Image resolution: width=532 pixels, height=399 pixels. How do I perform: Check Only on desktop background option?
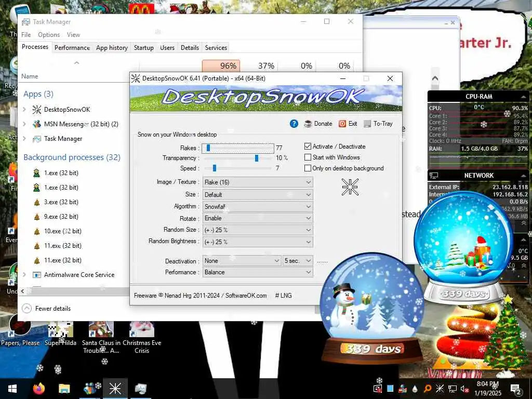point(308,168)
